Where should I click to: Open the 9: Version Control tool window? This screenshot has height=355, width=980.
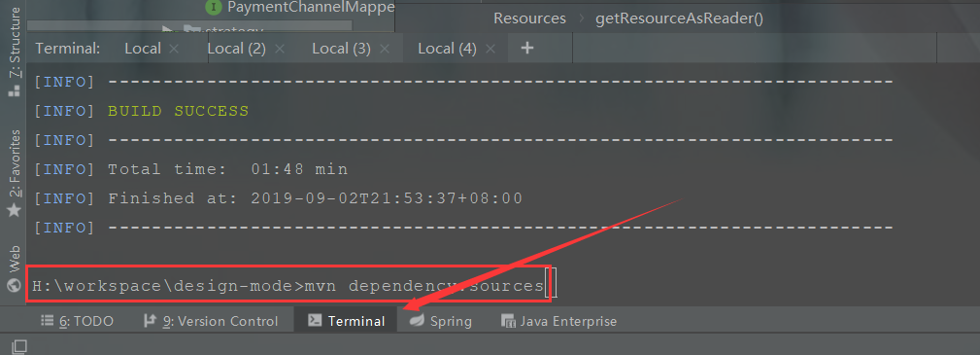[211, 321]
